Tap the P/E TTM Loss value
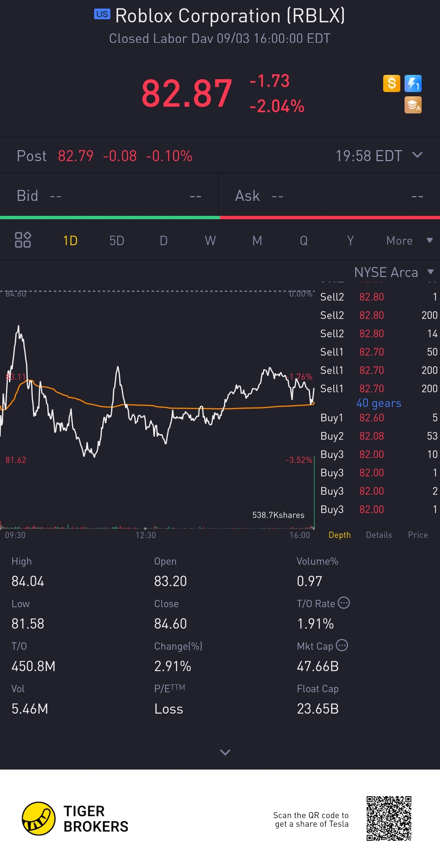 tap(169, 709)
